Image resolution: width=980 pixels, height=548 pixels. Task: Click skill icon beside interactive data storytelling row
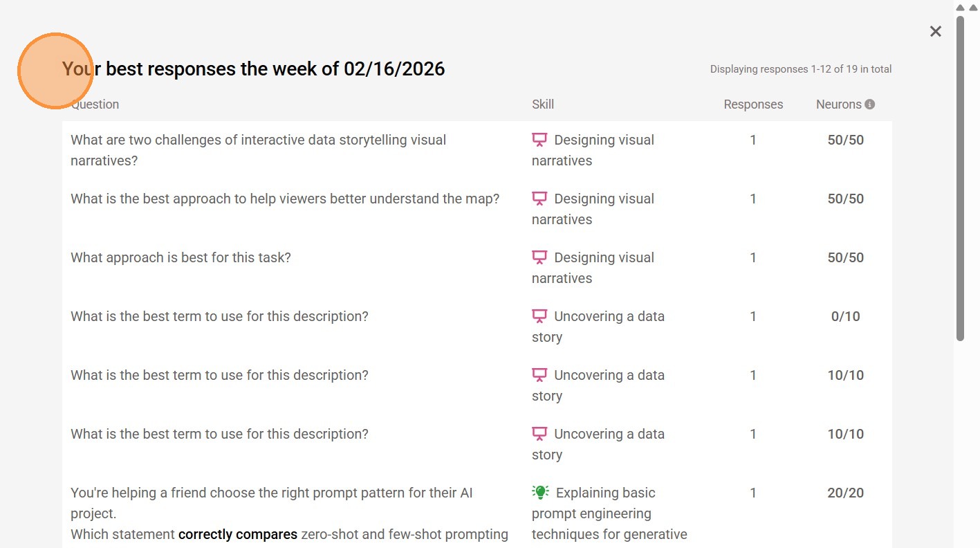[x=539, y=140]
